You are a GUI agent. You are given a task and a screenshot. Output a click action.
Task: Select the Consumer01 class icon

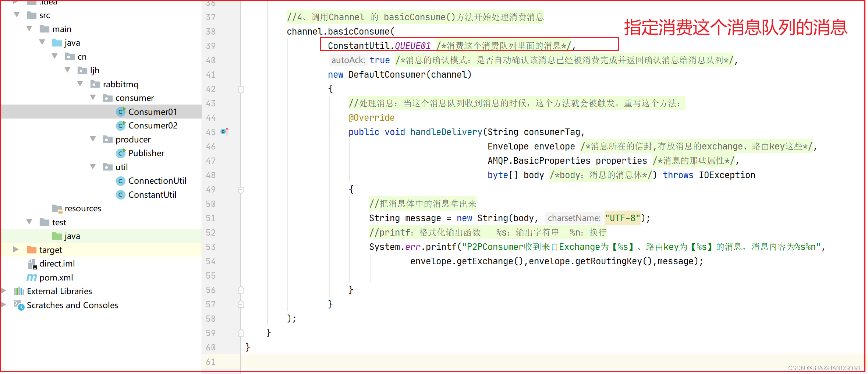pos(121,112)
